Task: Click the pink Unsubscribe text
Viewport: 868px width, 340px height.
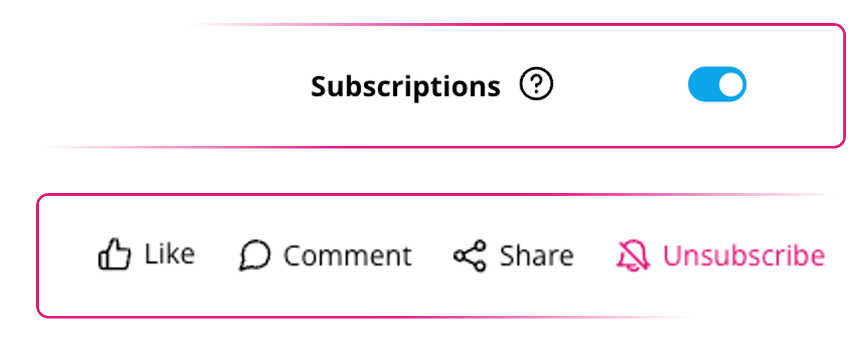Action: (x=744, y=256)
